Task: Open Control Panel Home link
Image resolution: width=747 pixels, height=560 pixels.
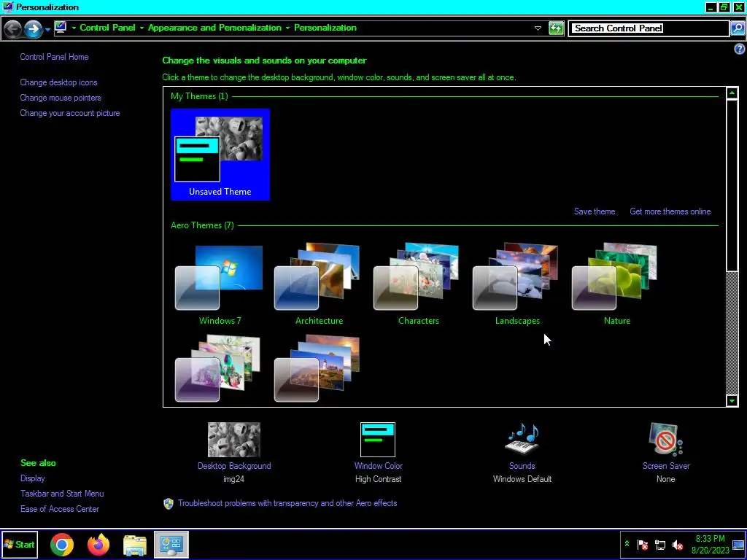Action: (x=54, y=57)
